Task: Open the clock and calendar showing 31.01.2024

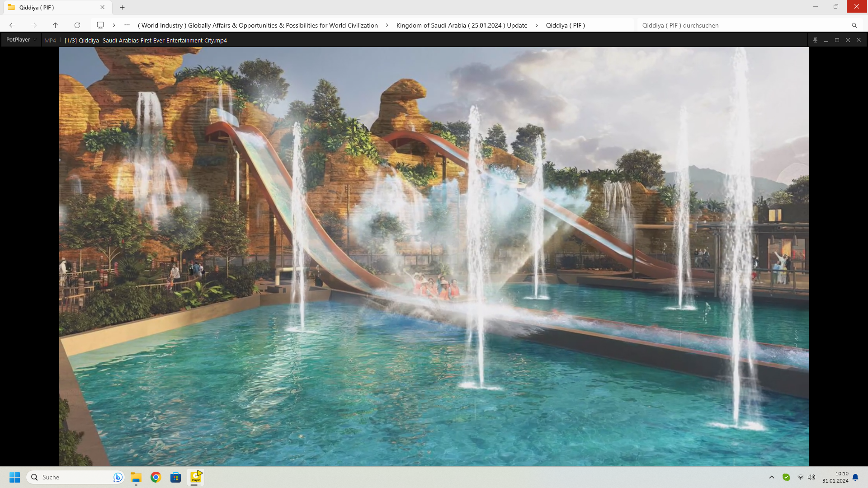Action: click(835, 477)
